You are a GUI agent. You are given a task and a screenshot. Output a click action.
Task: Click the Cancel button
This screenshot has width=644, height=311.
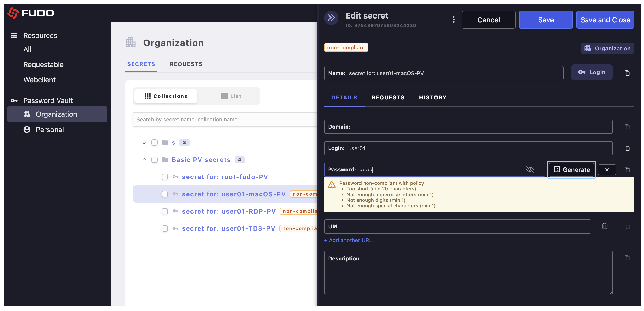pyautogui.click(x=488, y=20)
